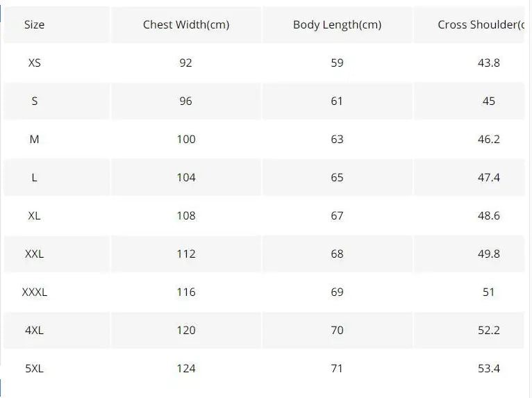532x398 pixels.
Task: Click the 4XL size cell
Action: [34, 330]
